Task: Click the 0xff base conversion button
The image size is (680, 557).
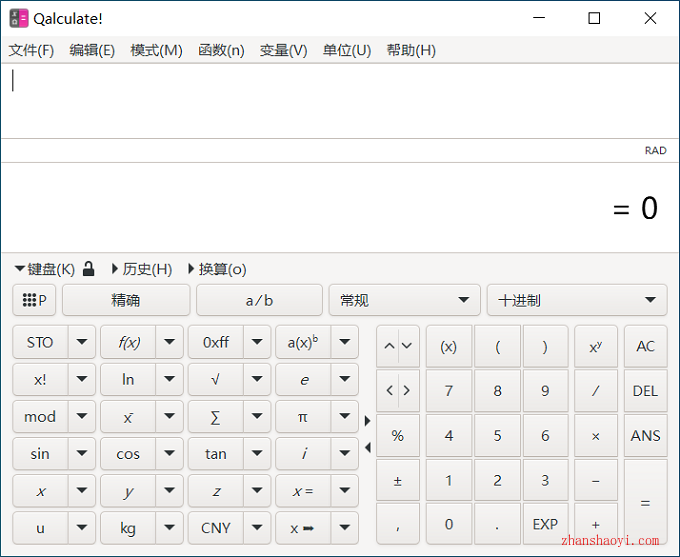Action: point(216,342)
